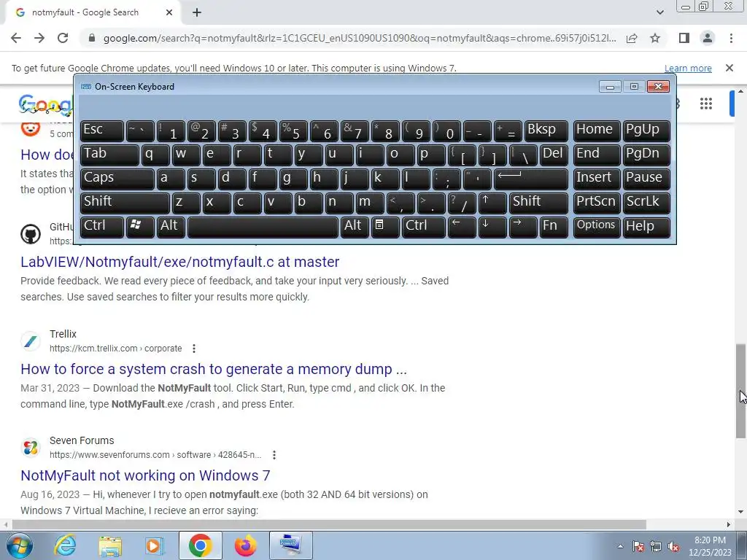Toggle the Caps lock key
Screen dimensions: 747x560
coord(117,178)
